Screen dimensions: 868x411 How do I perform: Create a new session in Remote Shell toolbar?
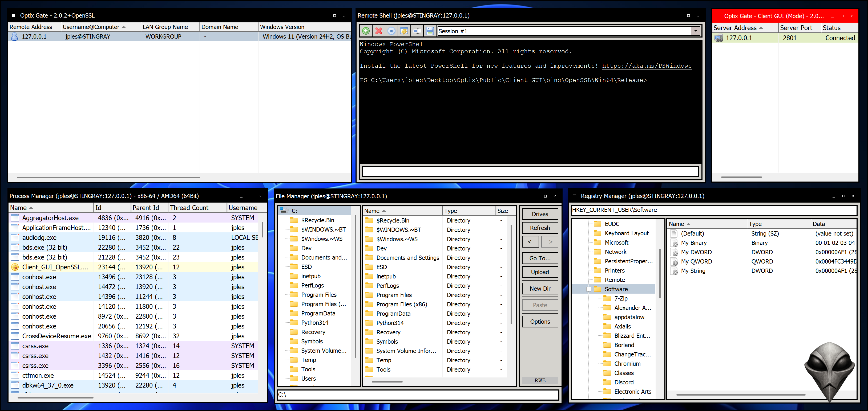[366, 31]
